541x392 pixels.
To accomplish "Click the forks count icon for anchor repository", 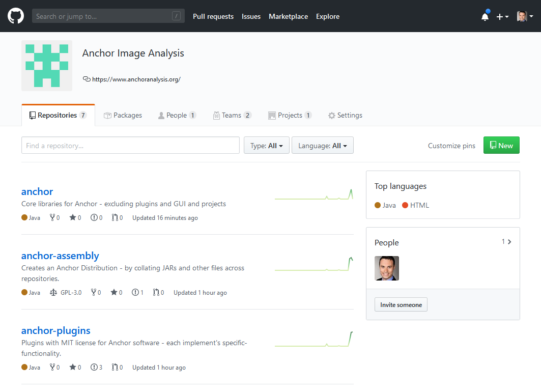I will click(x=52, y=217).
